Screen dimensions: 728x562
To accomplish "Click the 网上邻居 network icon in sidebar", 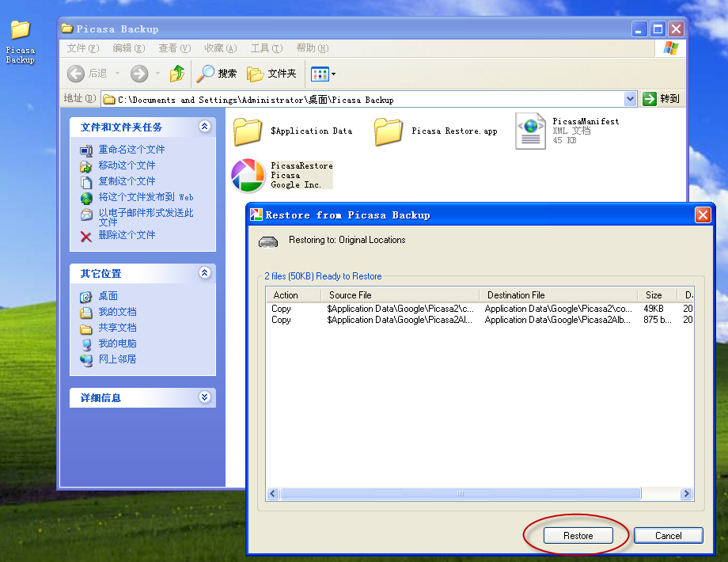I will tap(86, 360).
